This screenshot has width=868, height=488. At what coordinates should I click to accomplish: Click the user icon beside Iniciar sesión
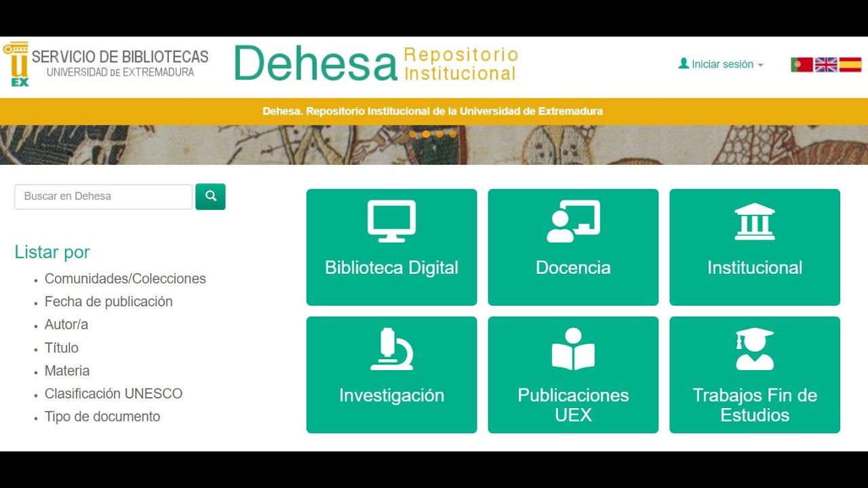(684, 63)
